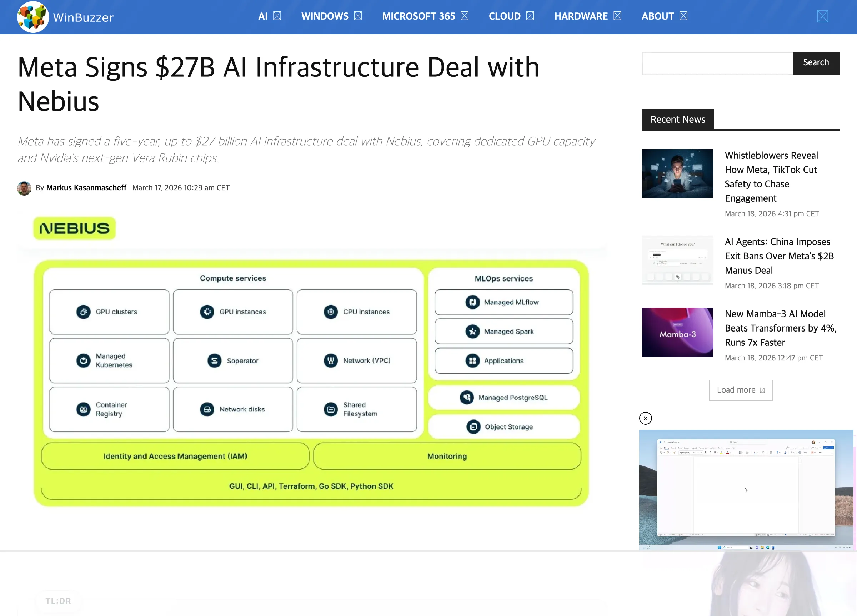
Task: Expand the AI menu dropdown arrow
Action: click(x=277, y=16)
